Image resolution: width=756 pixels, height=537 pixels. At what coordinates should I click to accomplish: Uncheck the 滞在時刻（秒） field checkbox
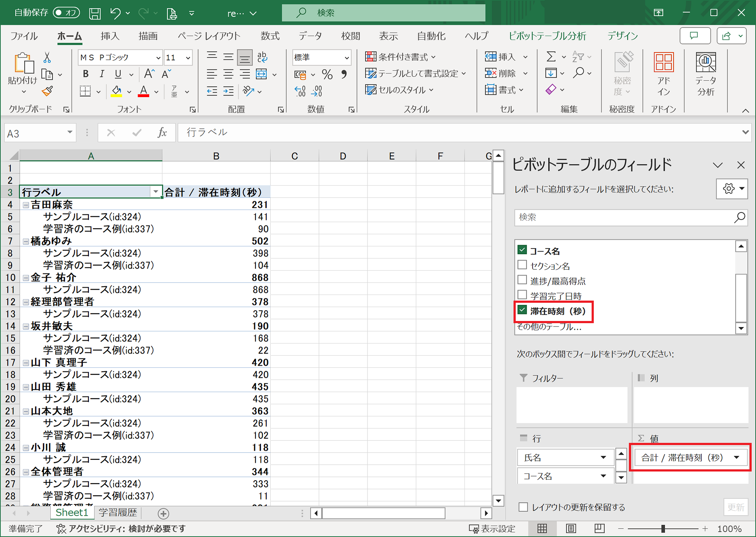tap(522, 310)
